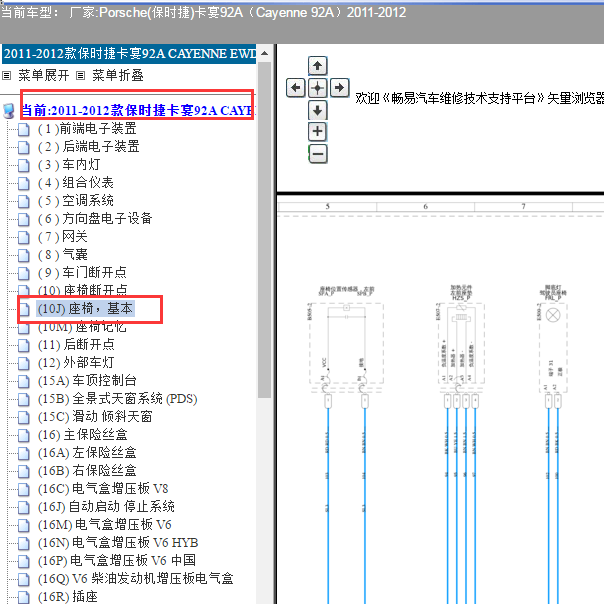This screenshot has width=604, height=604.
Task: Open (15C)滑动 倾斜天窗 in the tree
Action: [x=95, y=416]
